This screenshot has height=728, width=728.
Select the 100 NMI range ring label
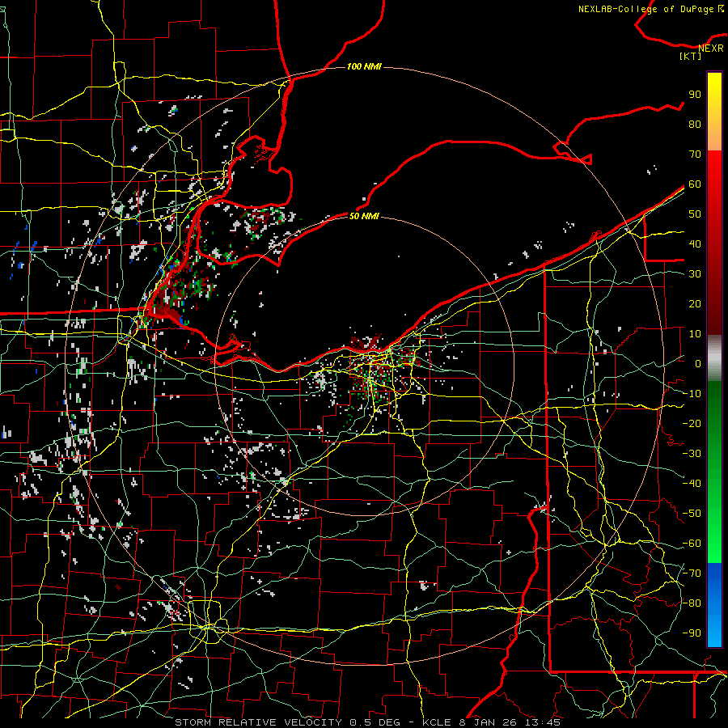[364, 67]
